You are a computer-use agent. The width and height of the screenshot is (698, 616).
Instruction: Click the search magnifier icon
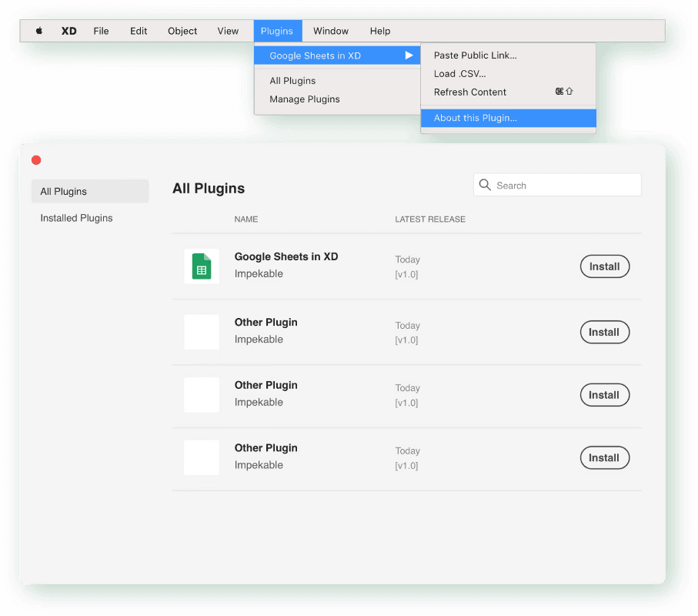point(485,185)
